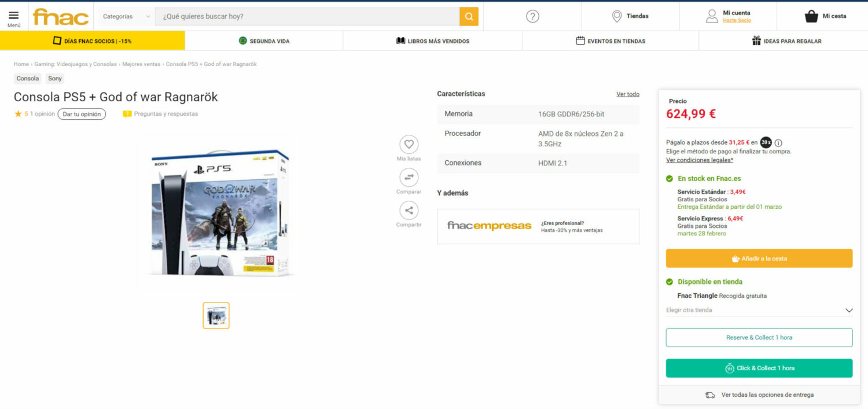Click the Compartir share icon
The height and width of the screenshot is (409, 868).
click(x=409, y=210)
